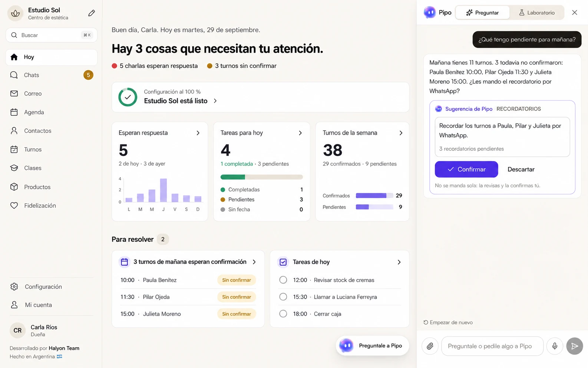The height and width of the screenshot is (368, 588).
Task: Expand the Turnos de la semana card
Action: 401,133
